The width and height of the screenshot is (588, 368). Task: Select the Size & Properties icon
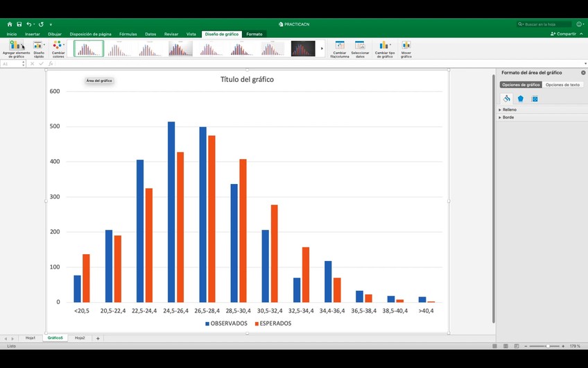(535, 99)
